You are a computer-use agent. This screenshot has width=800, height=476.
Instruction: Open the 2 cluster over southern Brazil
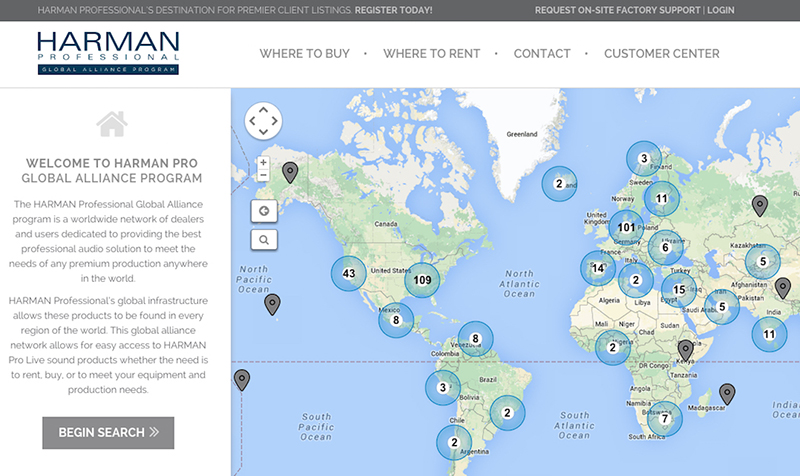(x=507, y=413)
